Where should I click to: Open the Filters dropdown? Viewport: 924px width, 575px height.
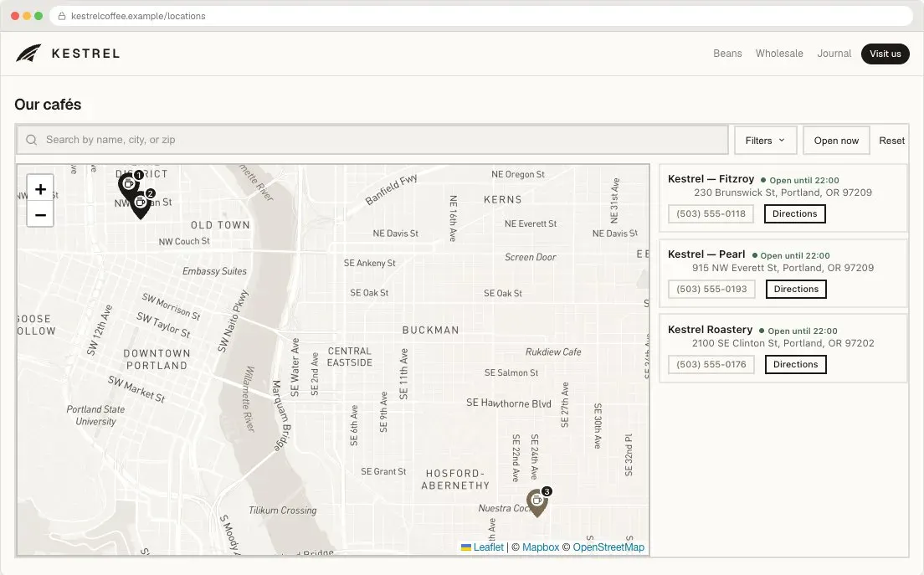click(766, 141)
